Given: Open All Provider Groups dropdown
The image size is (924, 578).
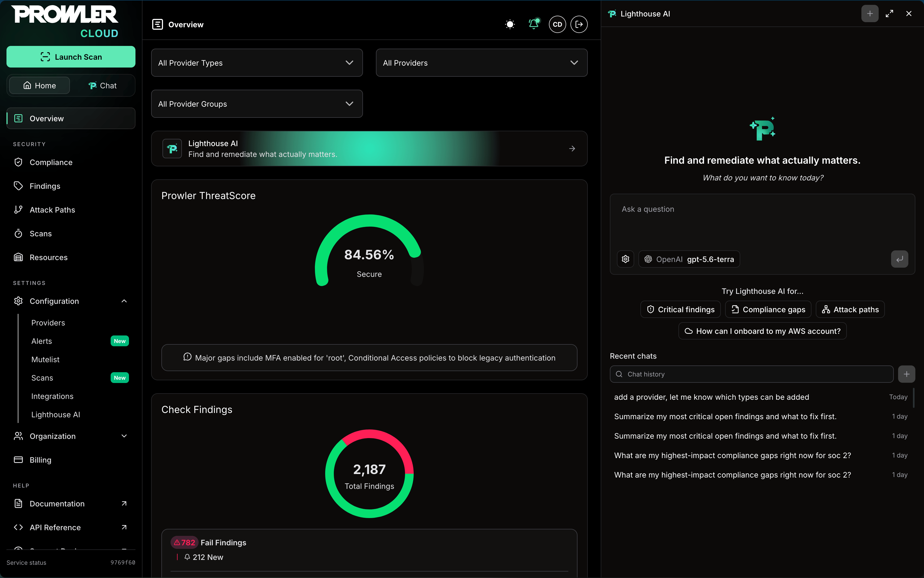Looking at the screenshot, I should click(257, 104).
